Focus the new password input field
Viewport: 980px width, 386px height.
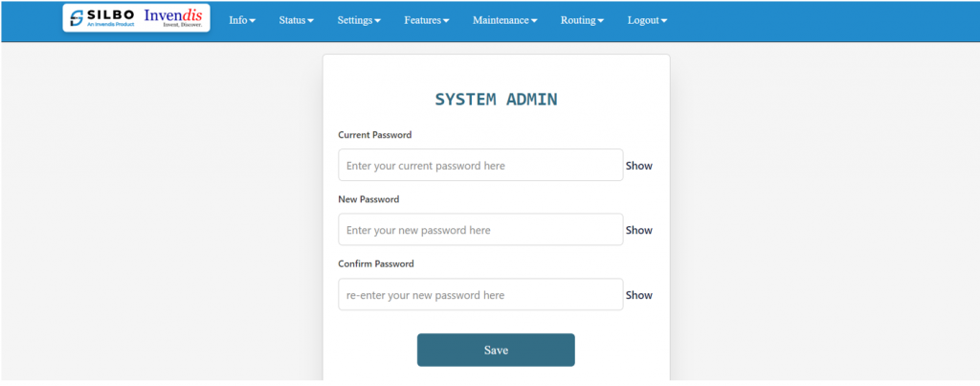(480, 230)
